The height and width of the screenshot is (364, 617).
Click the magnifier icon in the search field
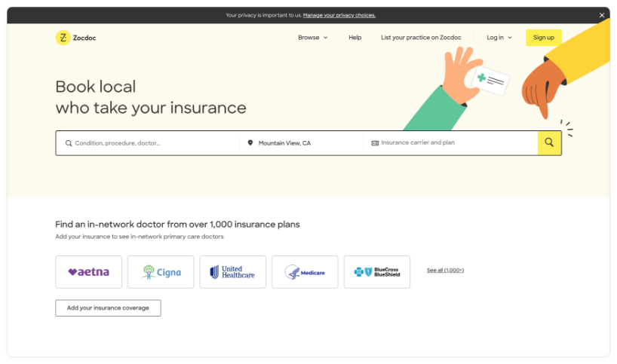point(69,143)
